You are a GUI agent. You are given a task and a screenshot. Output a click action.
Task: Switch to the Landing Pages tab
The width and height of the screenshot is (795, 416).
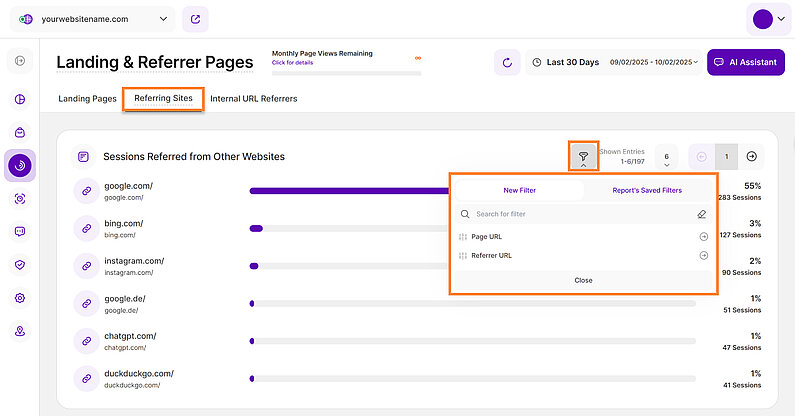(x=87, y=99)
